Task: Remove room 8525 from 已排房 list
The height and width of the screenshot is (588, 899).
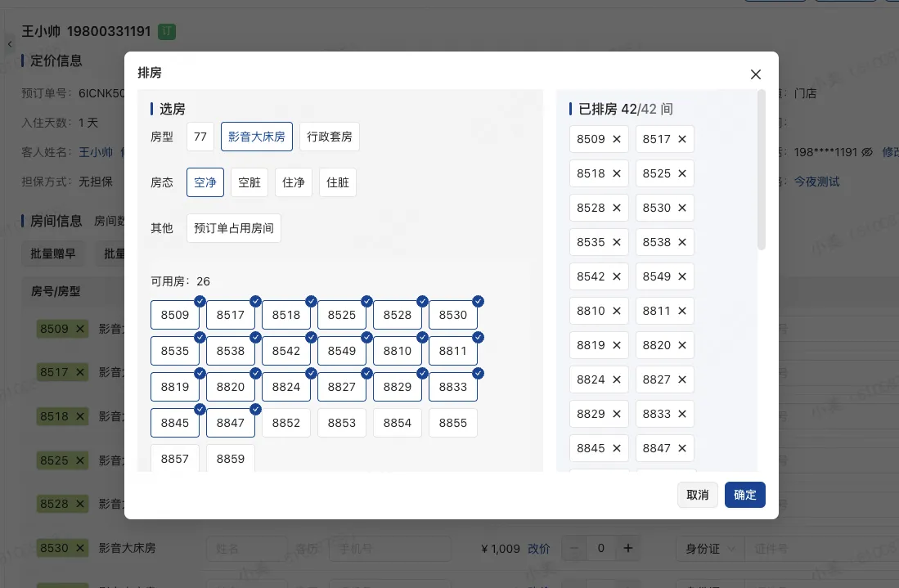Action: (x=681, y=173)
